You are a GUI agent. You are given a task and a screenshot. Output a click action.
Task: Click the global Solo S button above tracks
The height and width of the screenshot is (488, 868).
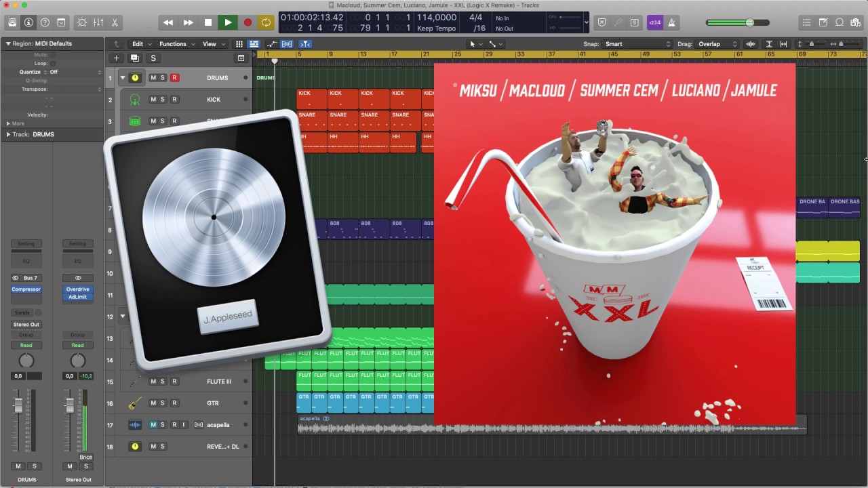[x=153, y=58]
